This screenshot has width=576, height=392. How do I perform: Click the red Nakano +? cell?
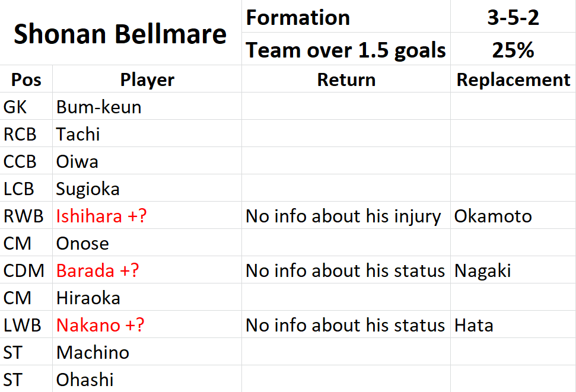point(147,324)
